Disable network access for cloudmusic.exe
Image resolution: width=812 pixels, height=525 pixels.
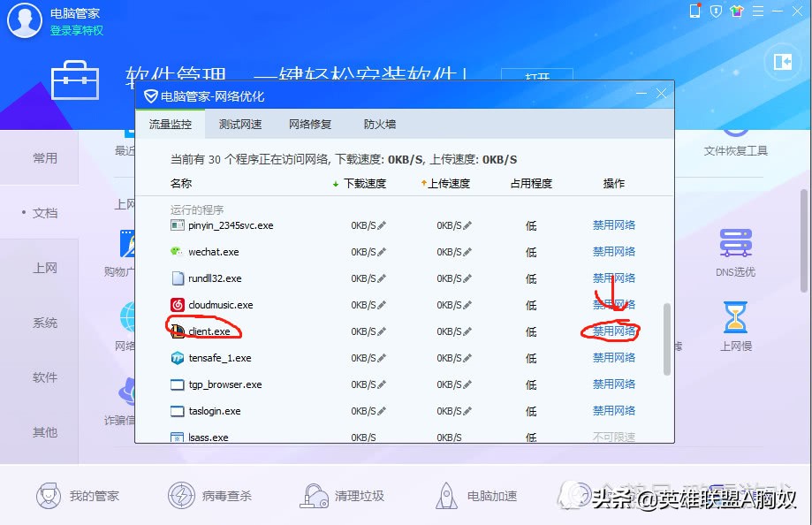613,304
